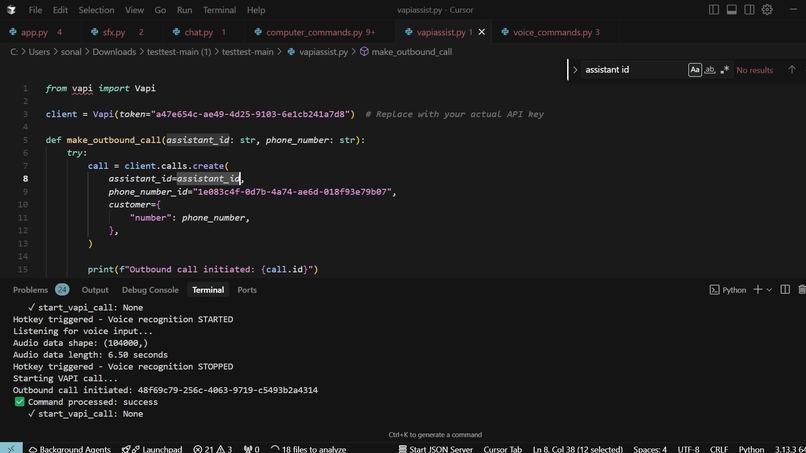806x453 pixels.
Task: Kill terminal with trash icon
Action: click(802, 290)
